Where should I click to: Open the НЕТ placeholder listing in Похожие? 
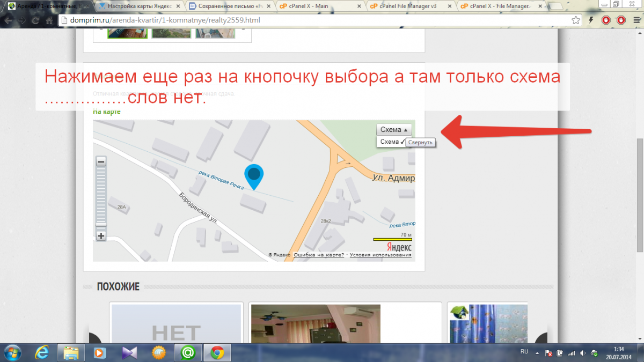pos(177,323)
